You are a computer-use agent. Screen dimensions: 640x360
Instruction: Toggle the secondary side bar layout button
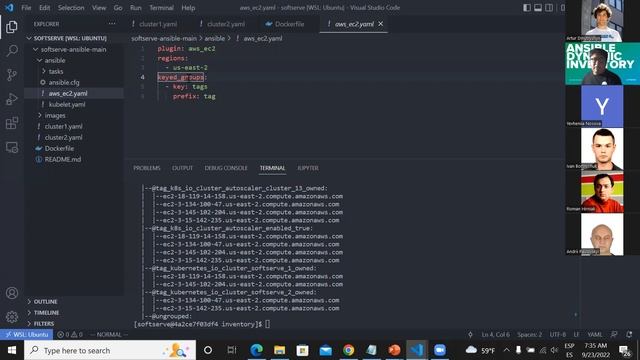click(549, 7)
